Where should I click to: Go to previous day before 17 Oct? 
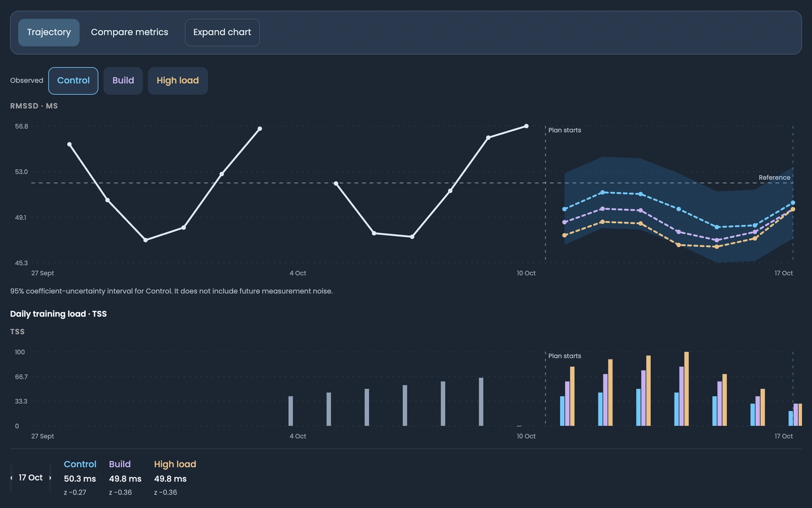click(x=11, y=478)
